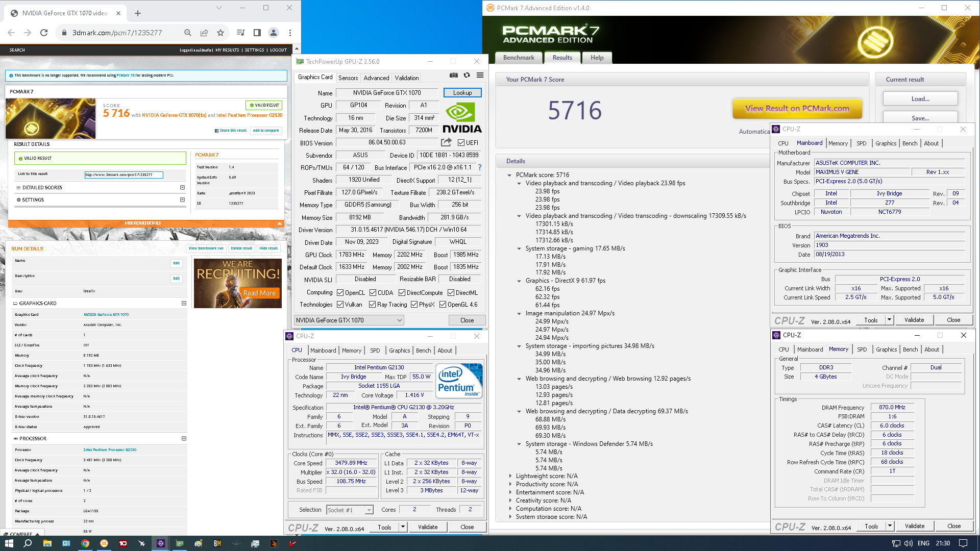
Task: Open File Explorer from the taskbar
Action: [47, 543]
